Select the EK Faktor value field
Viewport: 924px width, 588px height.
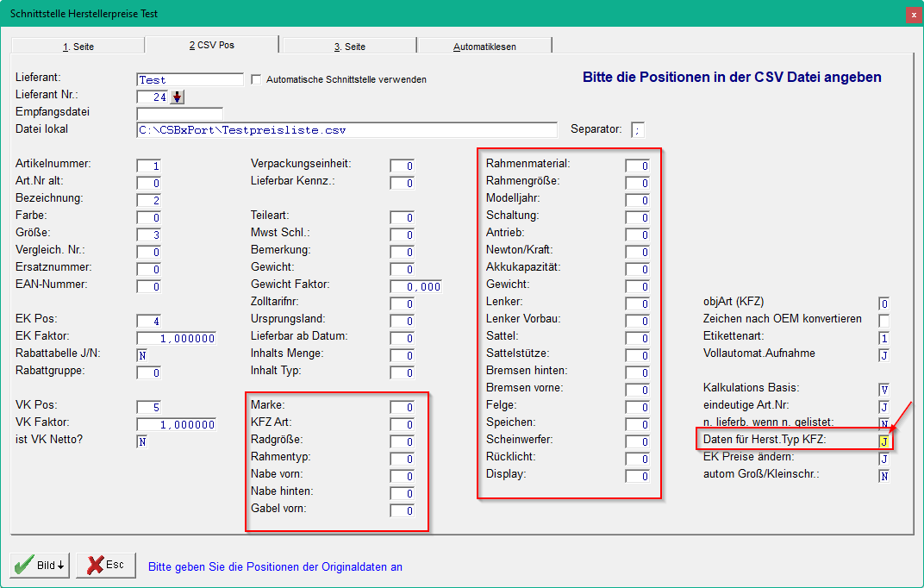(176, 338)
